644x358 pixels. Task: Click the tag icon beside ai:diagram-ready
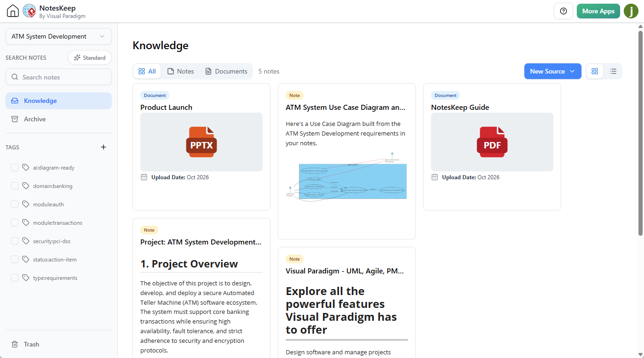(x=26, y=167)
